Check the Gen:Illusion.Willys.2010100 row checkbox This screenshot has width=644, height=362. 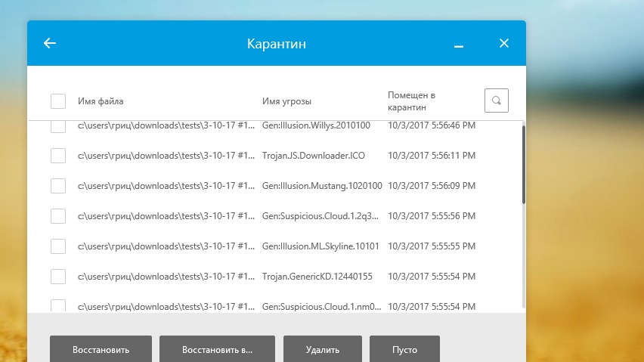(x=58, y=126)
